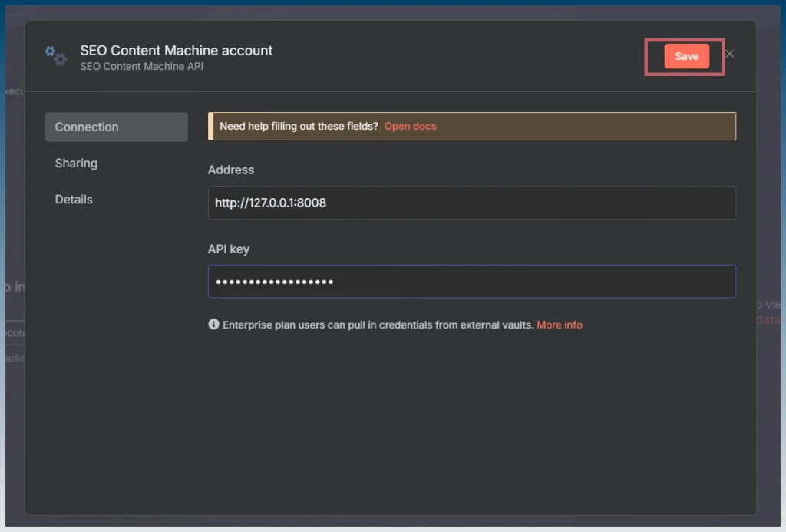Switch to the Sharing tab
The image size is (786, 532).
(x=76, y=163)
